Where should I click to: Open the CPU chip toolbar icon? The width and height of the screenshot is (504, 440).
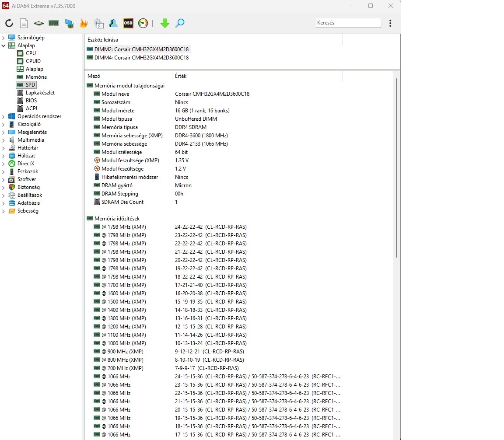38,23
